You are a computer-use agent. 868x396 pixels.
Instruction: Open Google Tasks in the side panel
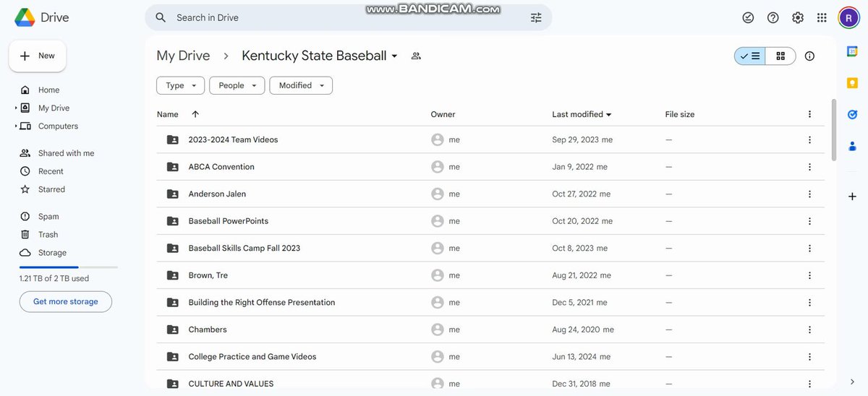(x=852, y=114)
